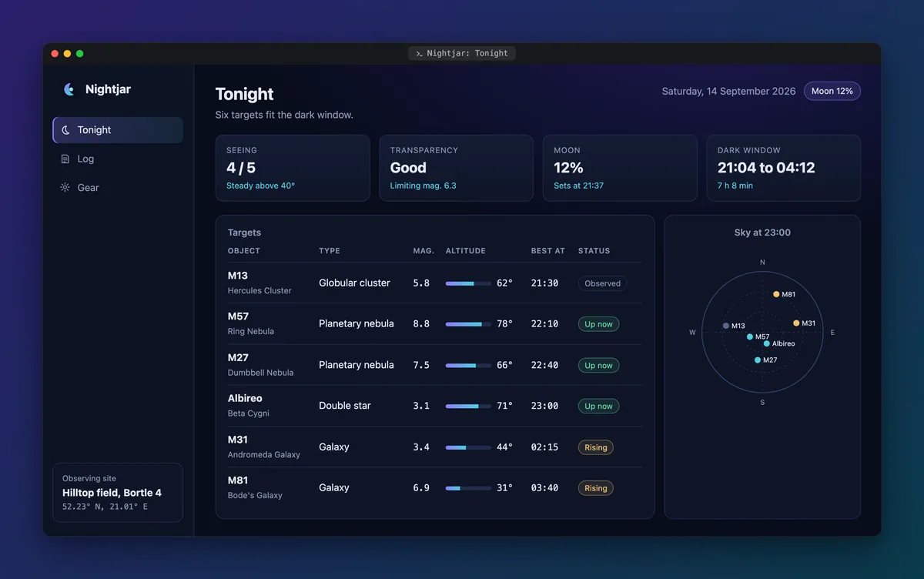This screenshot has width=924, height=579.
Task: Open the Transparency Good card
Action: [457, 168]
